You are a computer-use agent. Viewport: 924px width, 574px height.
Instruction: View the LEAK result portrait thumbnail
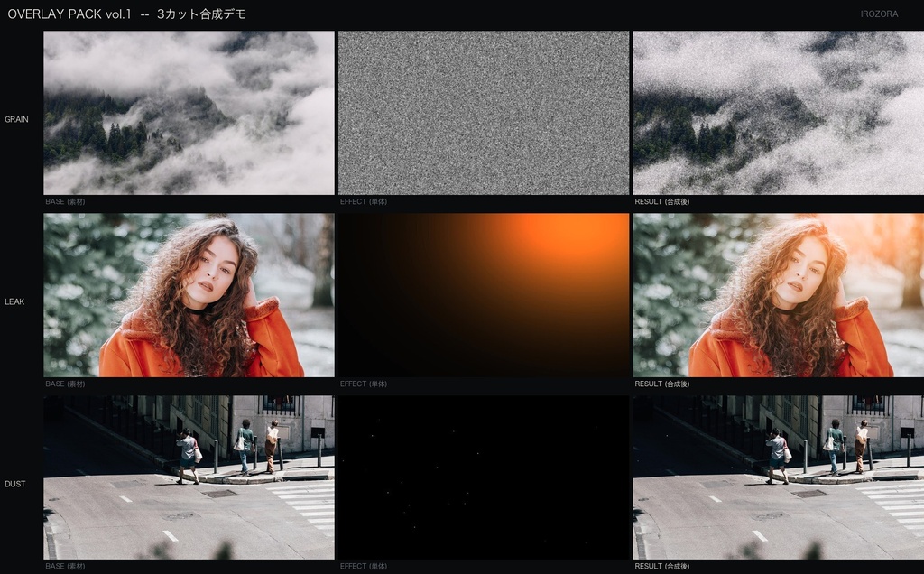[x=779, y=294]
